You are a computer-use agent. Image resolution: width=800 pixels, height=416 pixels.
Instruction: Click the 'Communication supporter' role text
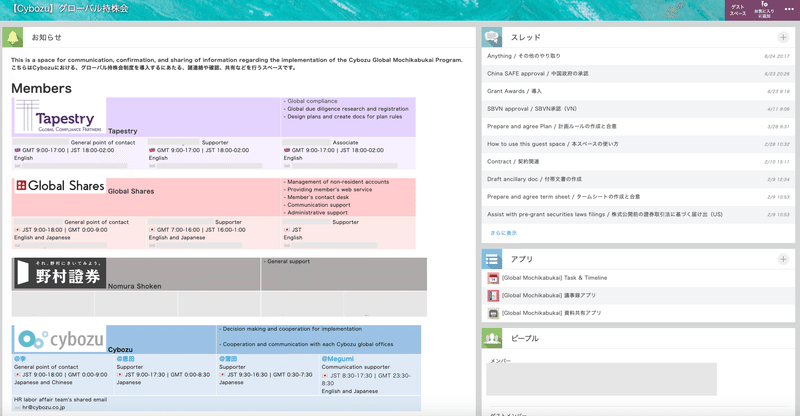pyautogui.click(x=356, y=367)
